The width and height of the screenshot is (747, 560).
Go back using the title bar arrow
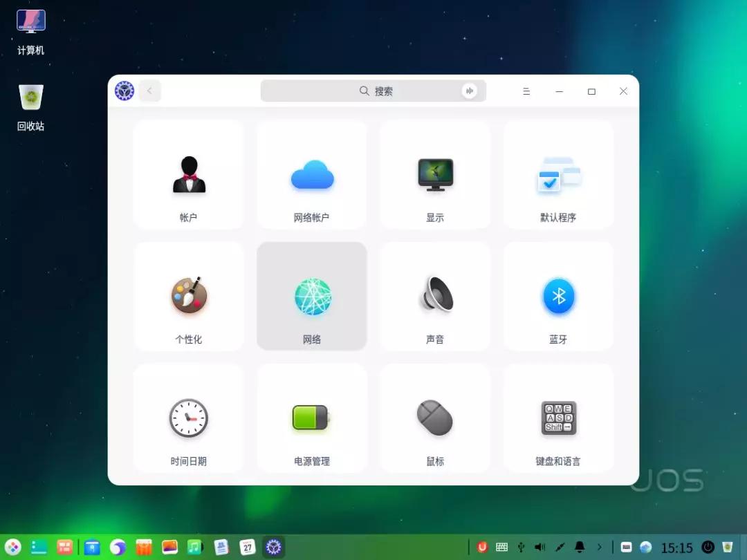point(150,91)
